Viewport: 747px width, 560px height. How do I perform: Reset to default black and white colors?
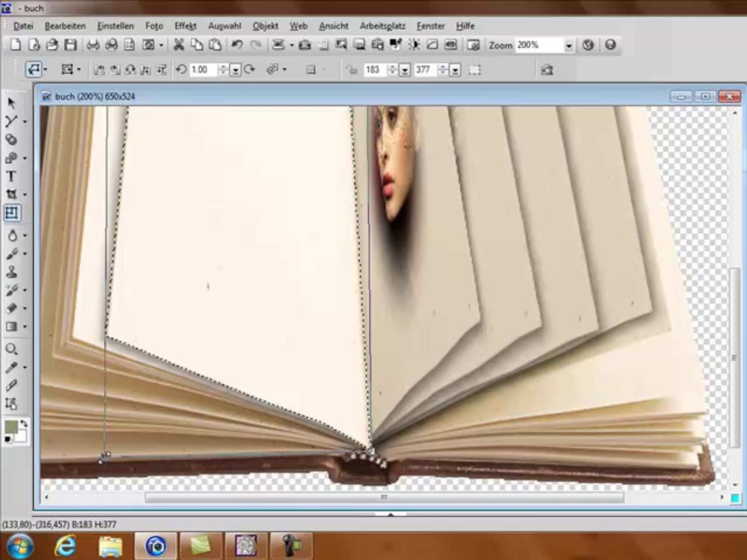(8, 440)
